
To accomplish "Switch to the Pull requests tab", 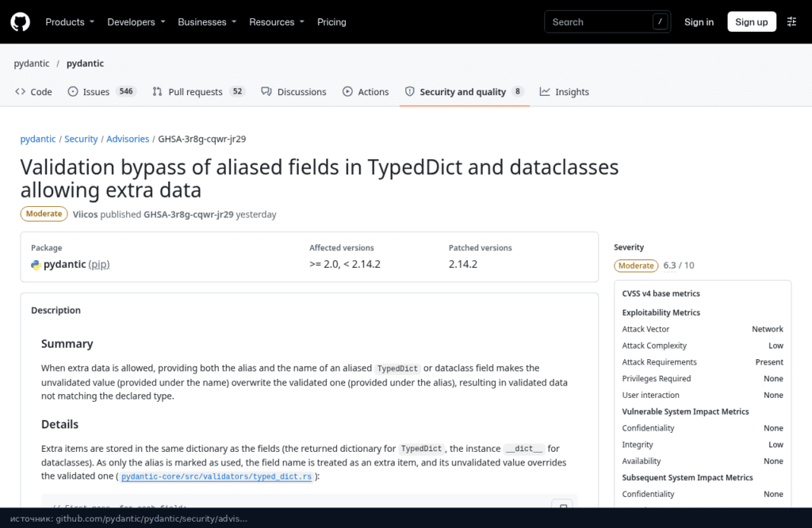I will point(198,92).
